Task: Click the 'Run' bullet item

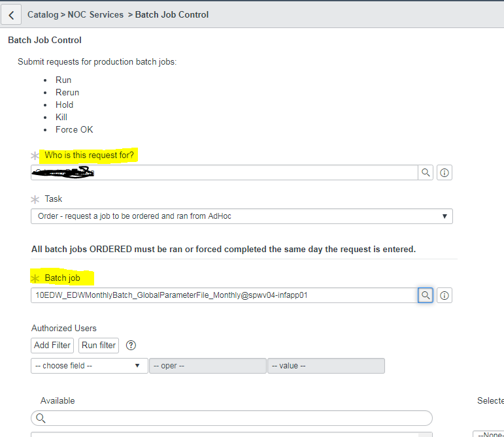Action: click(x=63, y=80)
